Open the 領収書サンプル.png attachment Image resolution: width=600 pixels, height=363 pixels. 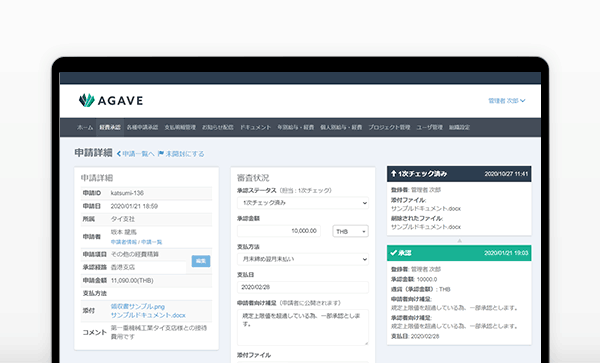tap(138, 306)
